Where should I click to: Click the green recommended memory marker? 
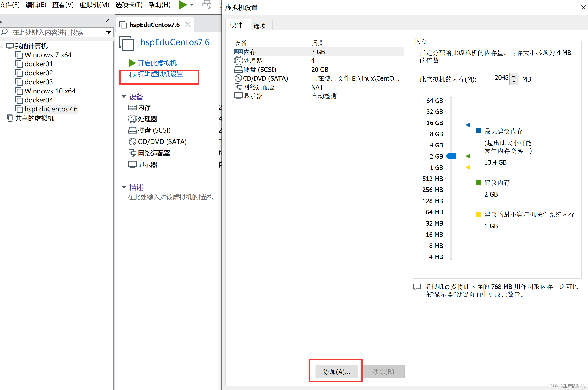click(x=468, y=156)
